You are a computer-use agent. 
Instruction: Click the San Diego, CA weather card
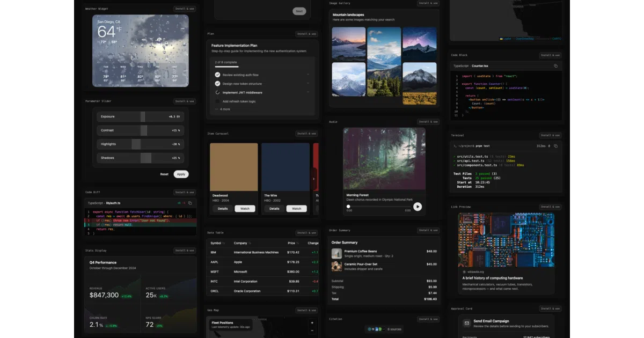141,50
